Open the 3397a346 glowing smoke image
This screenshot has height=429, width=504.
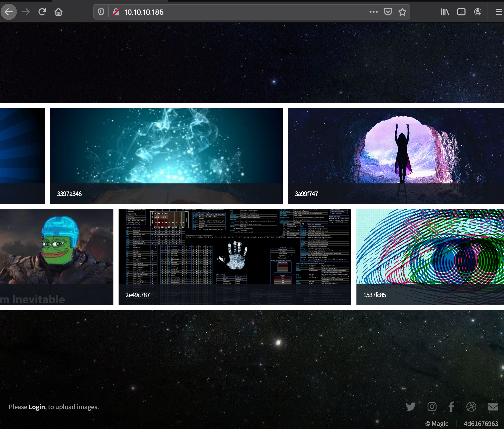click(166, 156)
